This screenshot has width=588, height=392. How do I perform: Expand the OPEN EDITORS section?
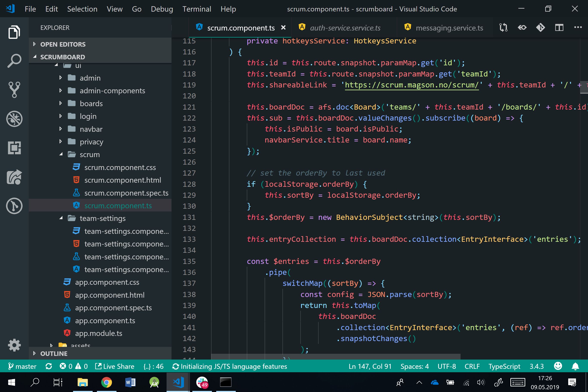(63, 44)
